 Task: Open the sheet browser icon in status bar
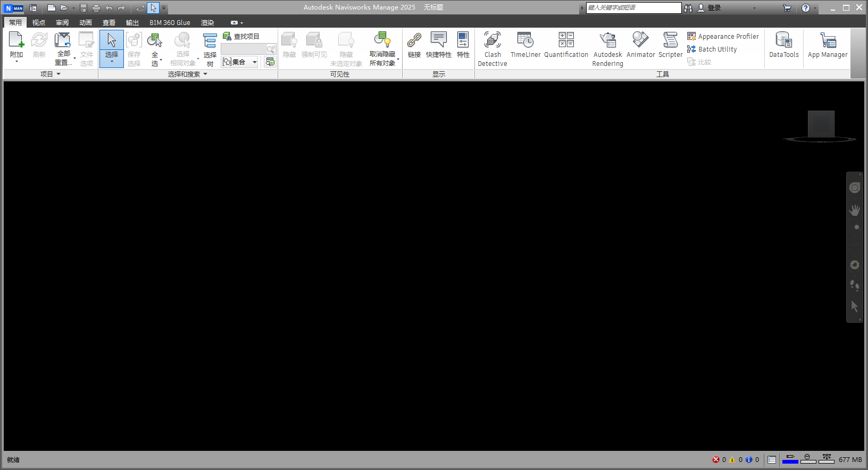point(772,460)
